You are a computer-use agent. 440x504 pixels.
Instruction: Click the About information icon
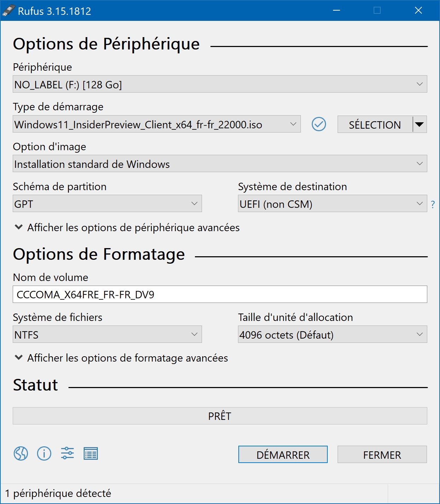[x=44, y=453]
